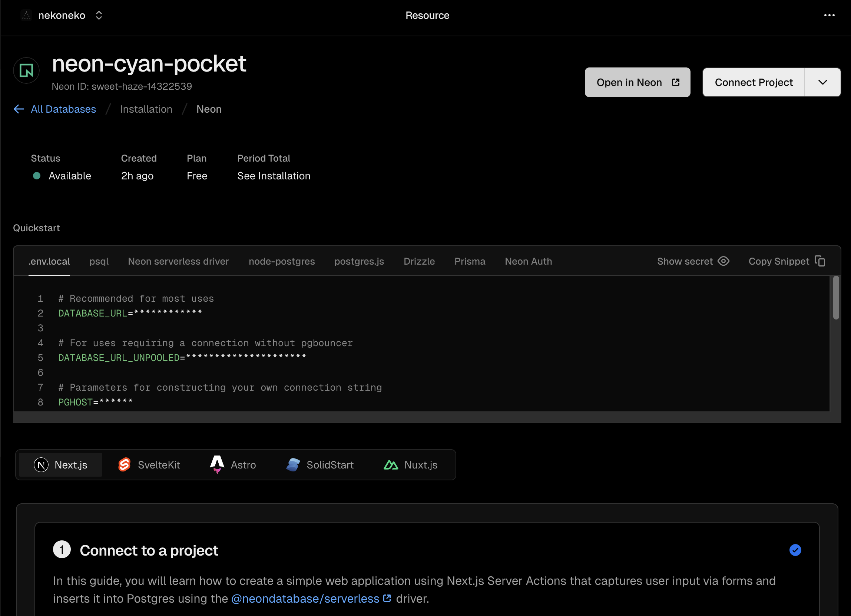The image size is (851, 616).
Task: Switch to Neon serverless driver tab
Action: [x=178, y=261]
